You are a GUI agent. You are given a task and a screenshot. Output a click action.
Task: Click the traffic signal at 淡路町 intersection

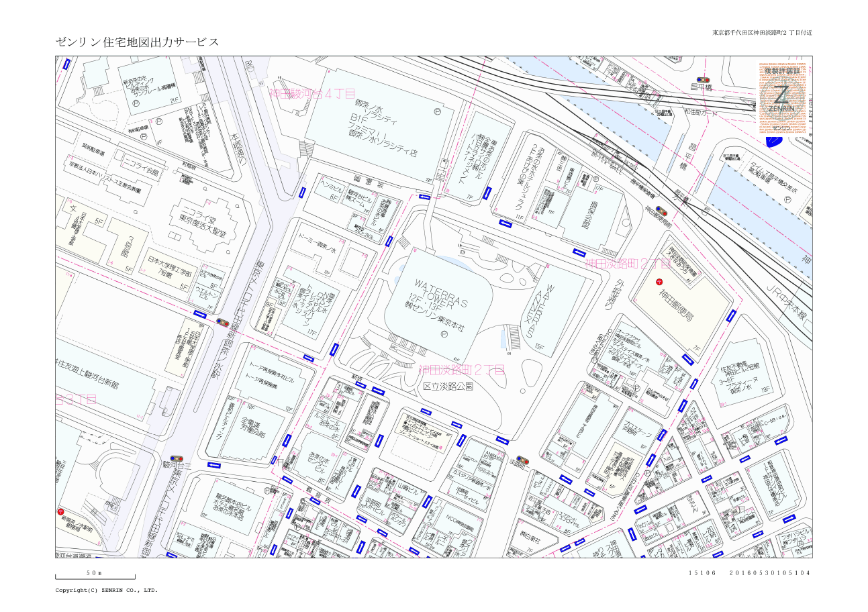click(521, 462)
